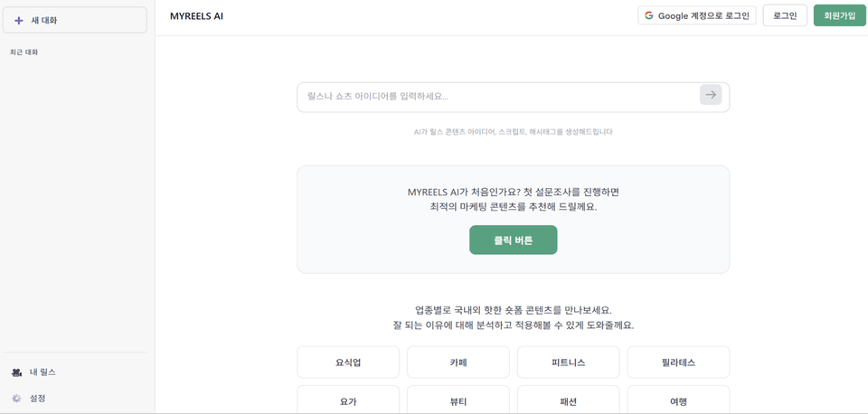Pick the 뷰티 category
The height and width of the screenshot is (414, 868).
pyautogui.click(x=458, y=400)
